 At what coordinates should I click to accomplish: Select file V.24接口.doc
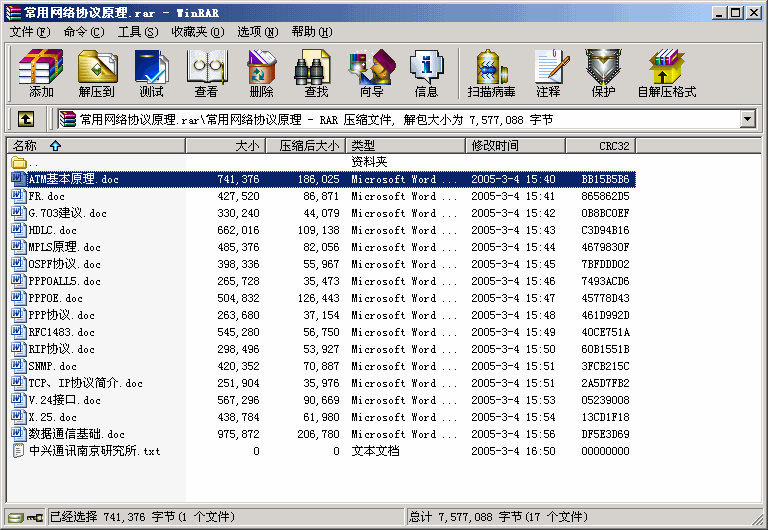(64, 400)
